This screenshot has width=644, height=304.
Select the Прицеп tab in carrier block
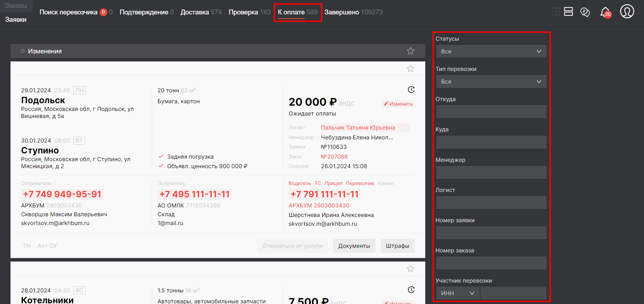[333, 183]
